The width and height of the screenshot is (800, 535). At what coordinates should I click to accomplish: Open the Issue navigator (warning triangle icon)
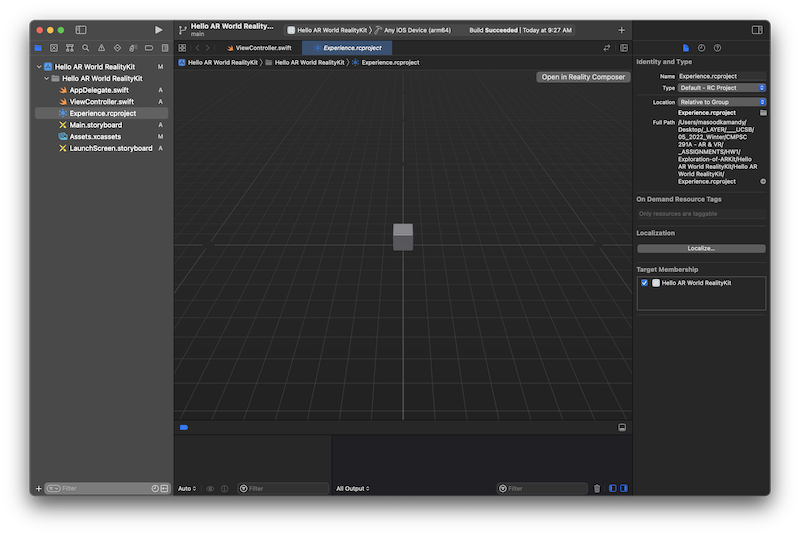coord(101,47)
